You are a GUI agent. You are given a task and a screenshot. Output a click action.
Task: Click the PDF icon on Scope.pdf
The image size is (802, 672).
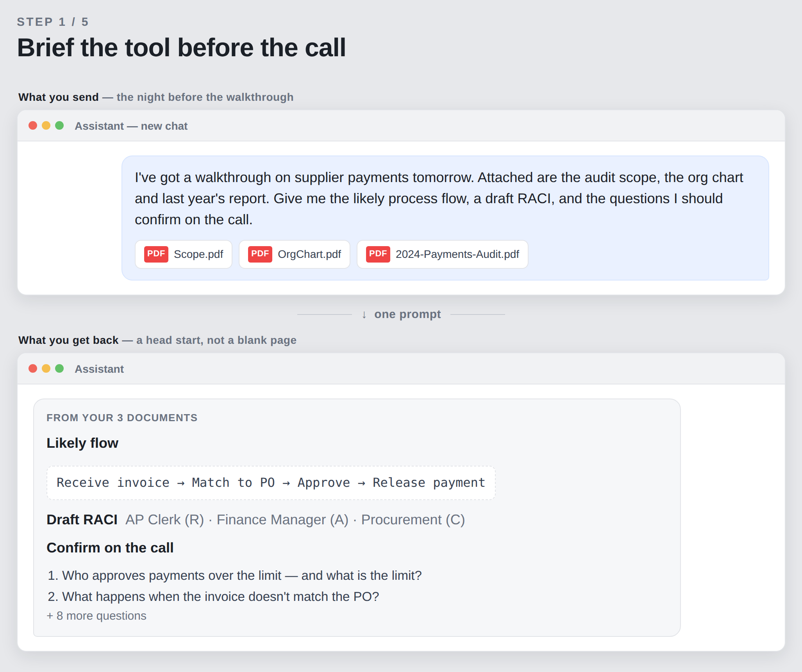click(x=156, y=254)
